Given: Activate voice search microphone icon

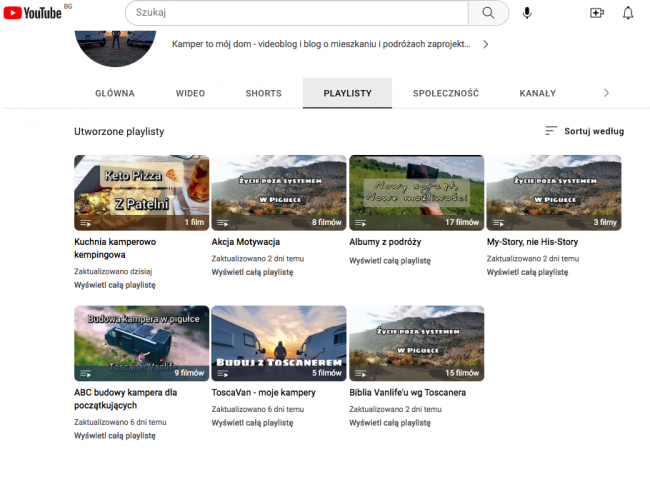Looking at the screenshot, I should [x=527, y=13].
